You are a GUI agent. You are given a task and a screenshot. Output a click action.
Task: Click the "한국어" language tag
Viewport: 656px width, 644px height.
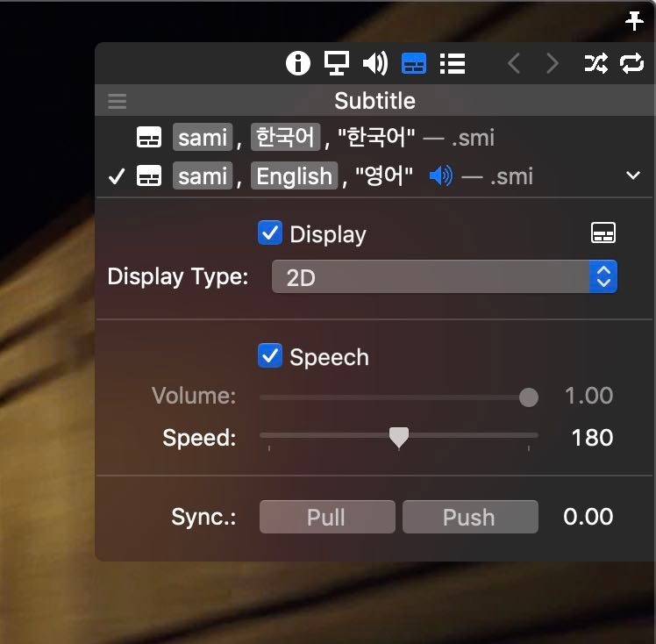click(x=285, y=137)
